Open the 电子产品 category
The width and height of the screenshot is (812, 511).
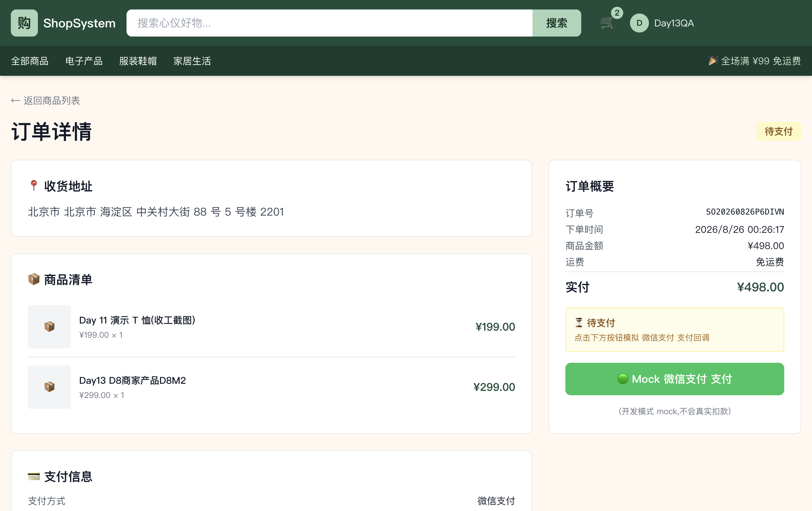click(x=84, y=61)
